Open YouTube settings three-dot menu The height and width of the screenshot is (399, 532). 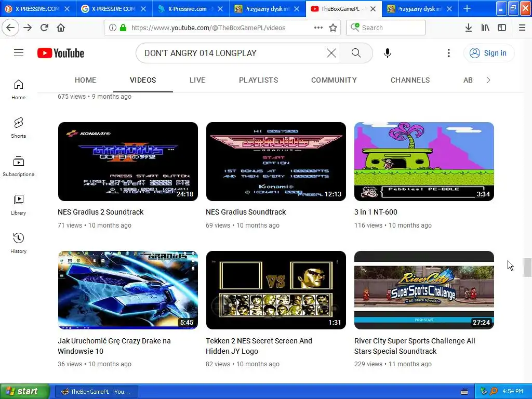448,53
